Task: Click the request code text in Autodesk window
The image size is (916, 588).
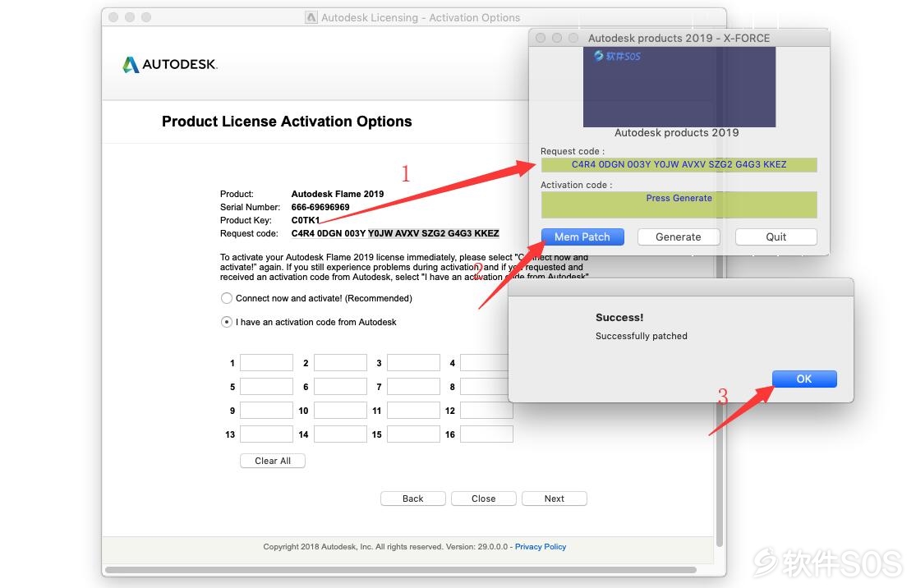Action: click(395, 233)
